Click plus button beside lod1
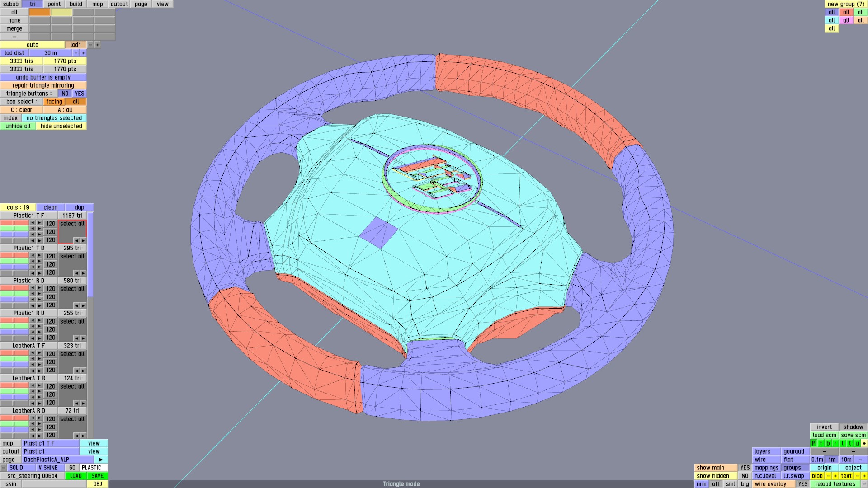The width and height of the screenshot is (868, 488). 97,45
